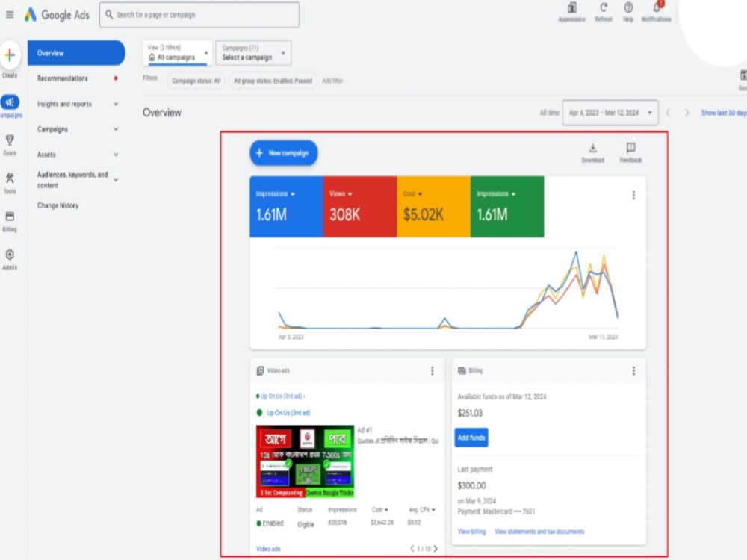Click the Video ads card icon
This screenshot has width=747, height=560.
(260, 370)
